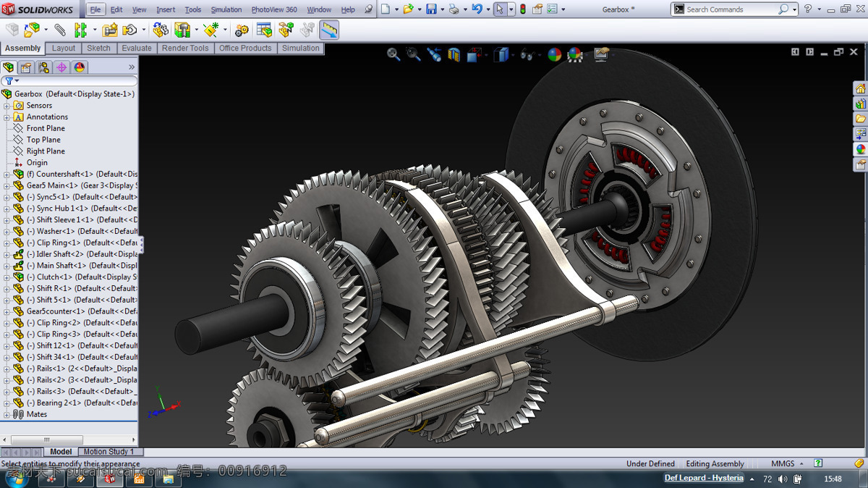Click Reference Geometry icon
868x488 pixels.
pos(211,30)
